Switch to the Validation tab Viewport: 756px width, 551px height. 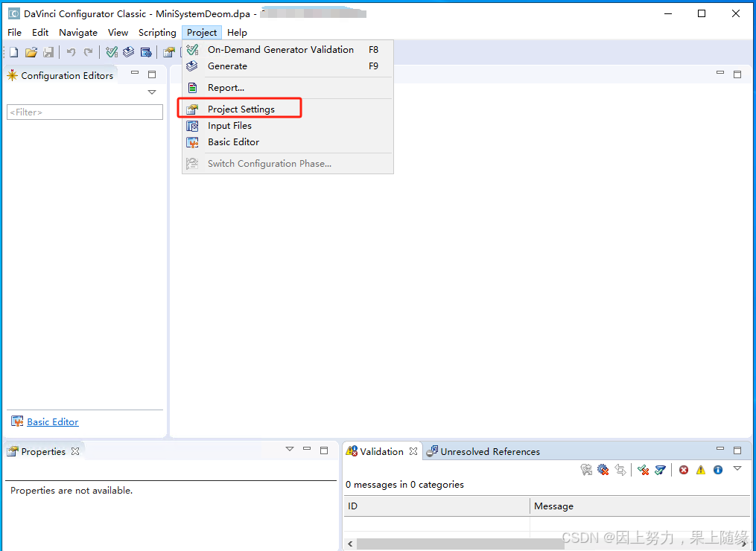tap(381, 451)
